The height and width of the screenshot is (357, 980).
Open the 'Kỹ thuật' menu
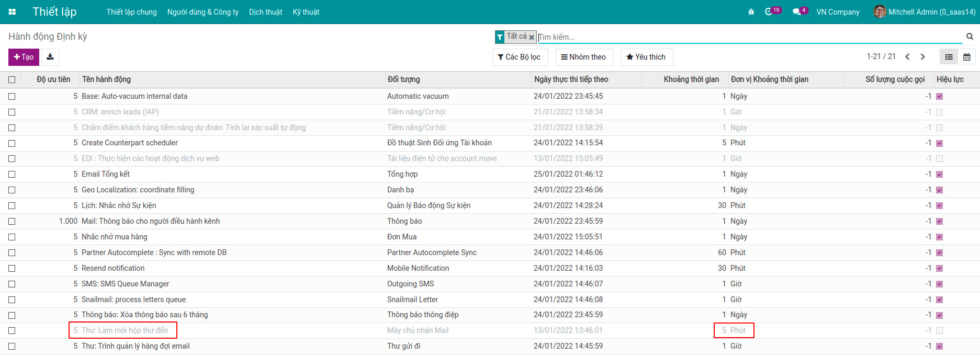pos(306,11)
